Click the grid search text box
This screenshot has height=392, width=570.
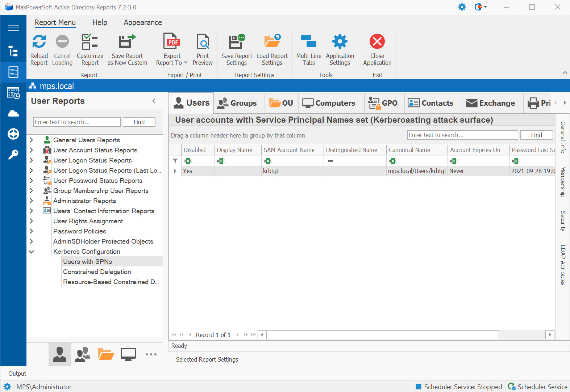(463, 135)
